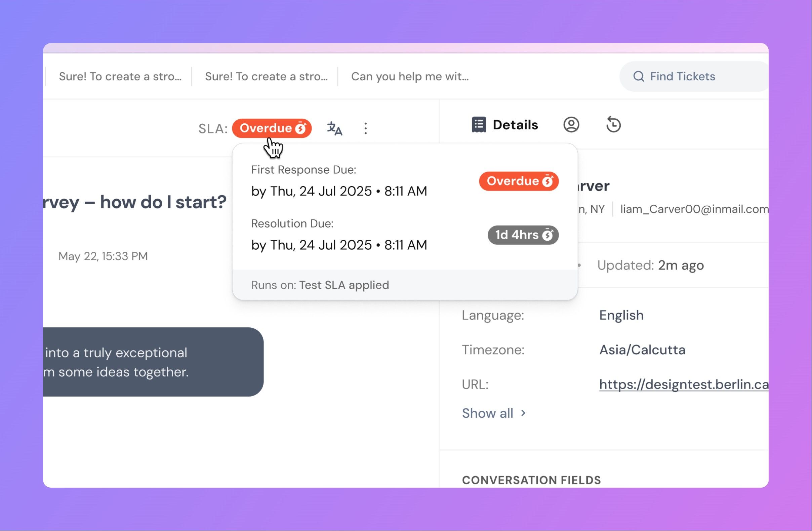This screenshot has height=531, width=812.
Task: Click the search magnifier icon
Action: [x=639, y=76]
